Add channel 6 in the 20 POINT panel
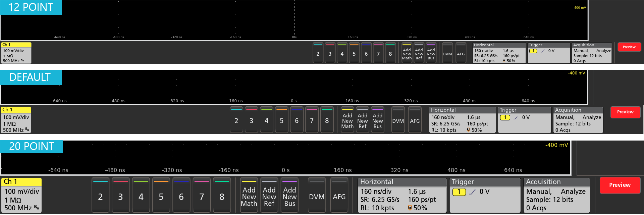 [181, 195]
